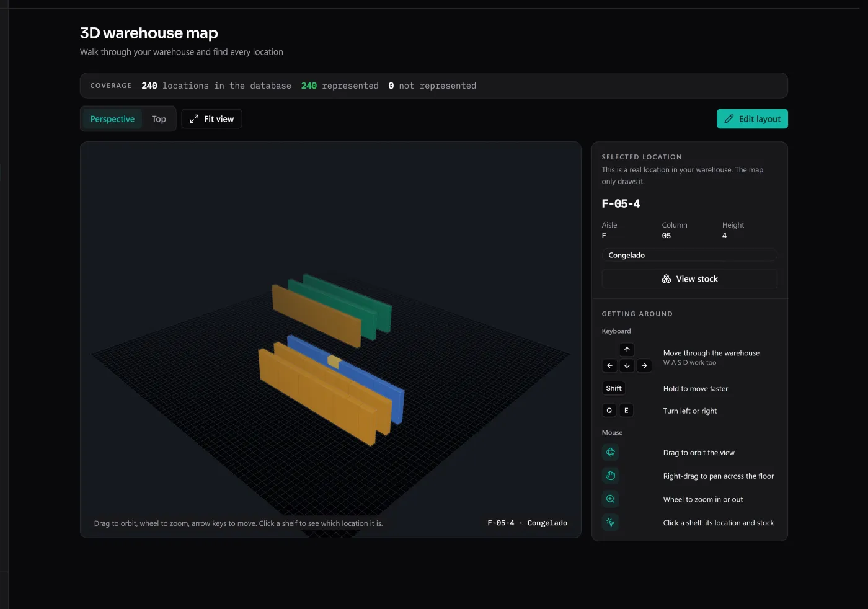Click the 'Right-drag to pan across the floor' text
Image resolution: width=868 pixels, height=609 pixels.
coord(719,476)
